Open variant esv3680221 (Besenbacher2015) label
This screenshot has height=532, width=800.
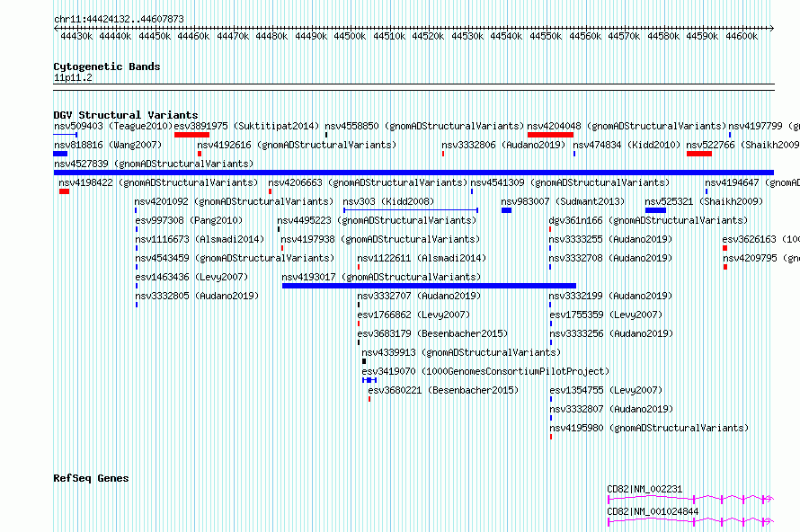(443, 390)
